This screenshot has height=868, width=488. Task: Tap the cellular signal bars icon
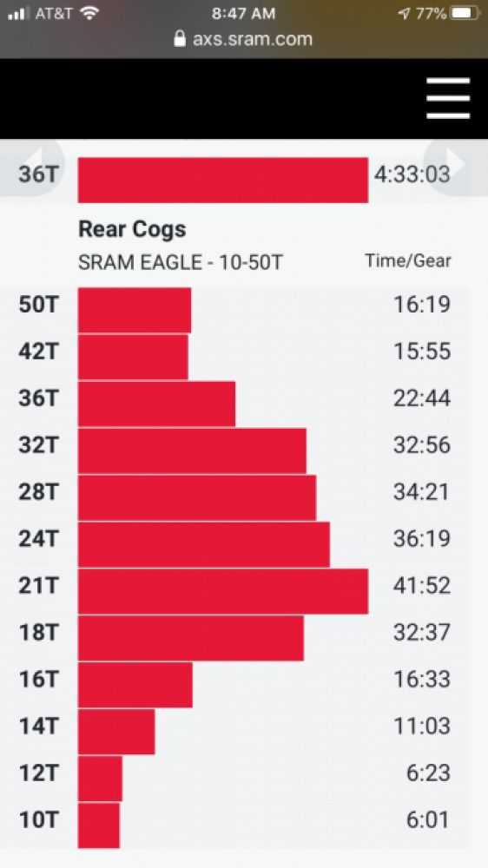(19, 14)
